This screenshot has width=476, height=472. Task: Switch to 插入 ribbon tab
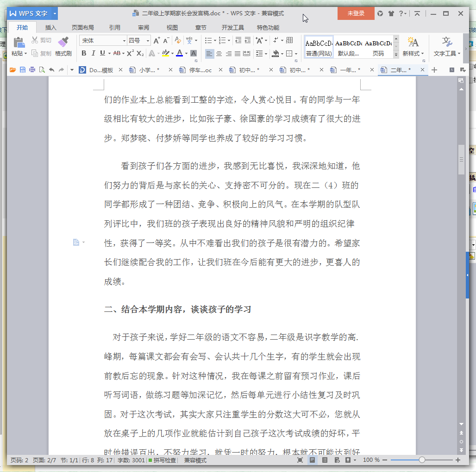point(50,28)
